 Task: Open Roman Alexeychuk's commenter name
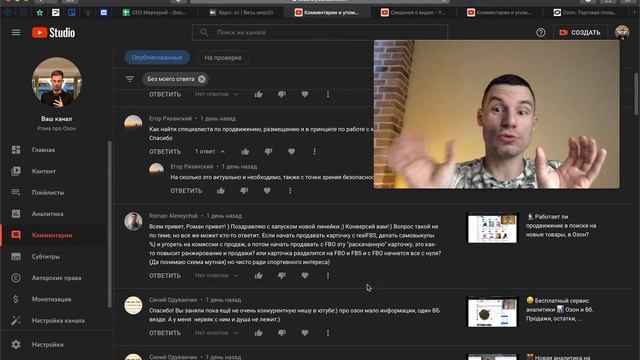pos(173,216)
